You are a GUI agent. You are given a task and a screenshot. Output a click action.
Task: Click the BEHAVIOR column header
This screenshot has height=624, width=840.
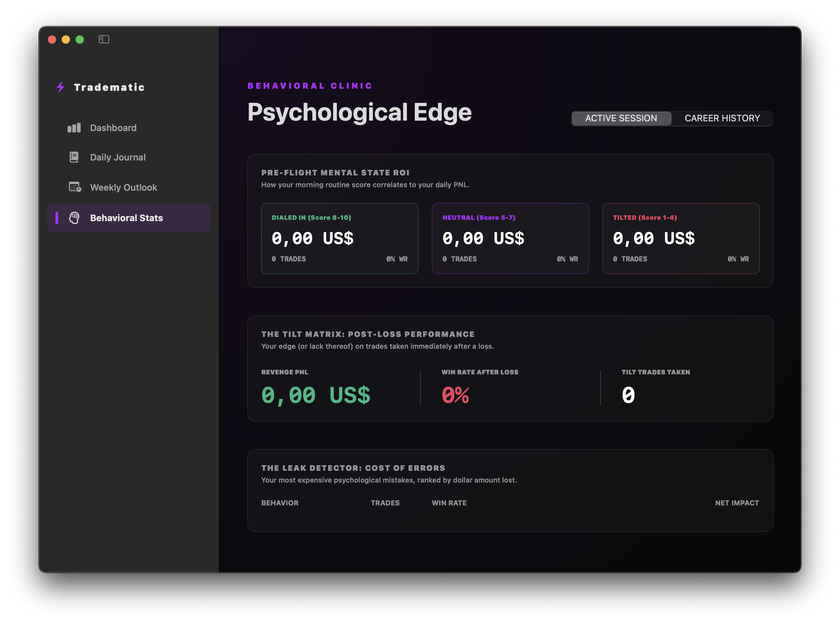pyautogui.click(x=280, y=503)
